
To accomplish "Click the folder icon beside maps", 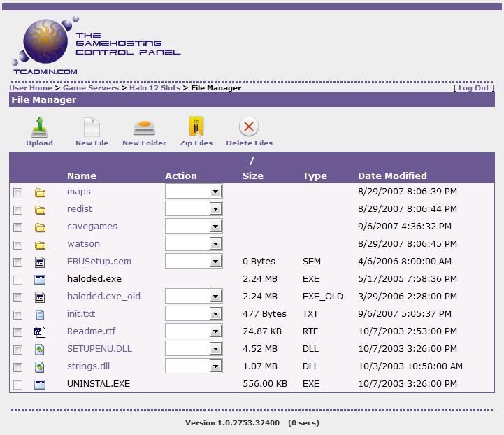I will coord(40,192).
